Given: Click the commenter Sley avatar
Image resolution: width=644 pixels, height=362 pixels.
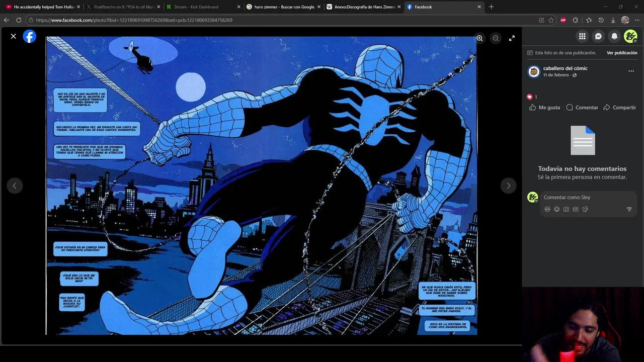Looking at the screenshot, I should [533, 197].
